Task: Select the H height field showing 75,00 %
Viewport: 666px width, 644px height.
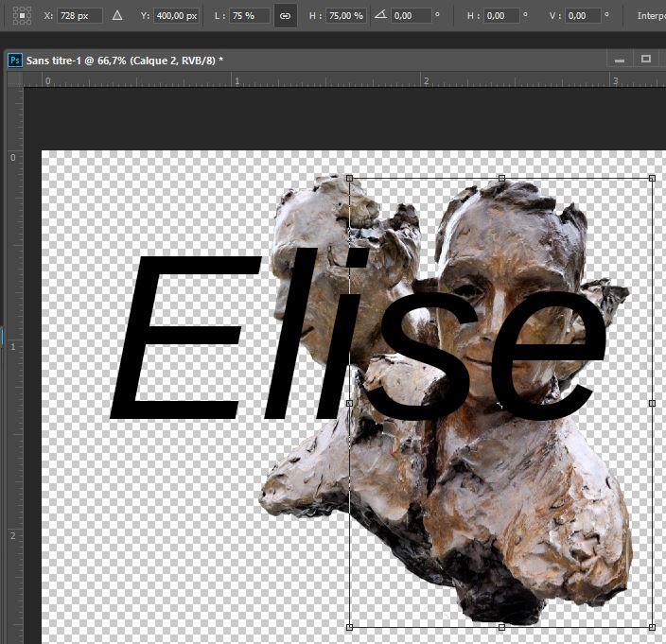Action: pyautogui.click(x=346, y=16)
